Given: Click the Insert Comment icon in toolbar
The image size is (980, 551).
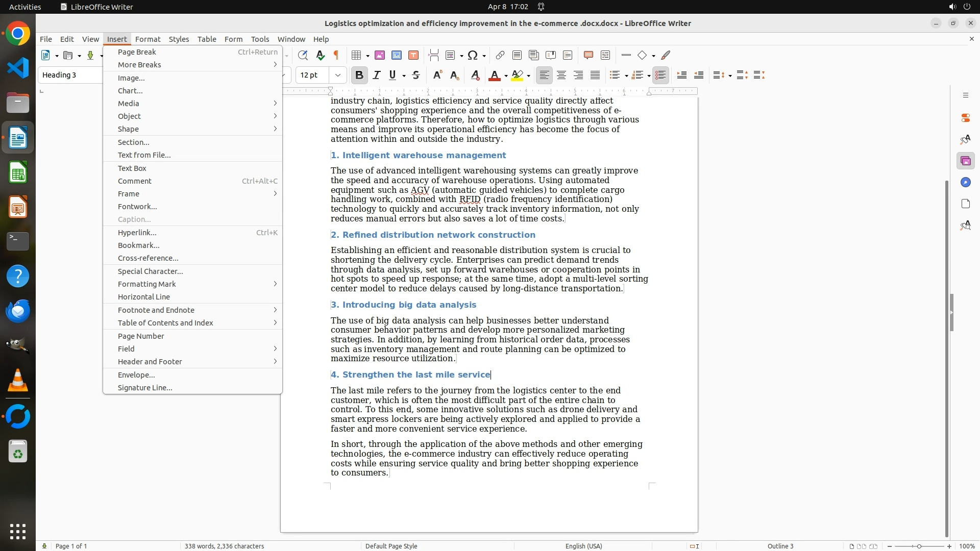Looking at the screenshot, I should (x=588, y=55).
